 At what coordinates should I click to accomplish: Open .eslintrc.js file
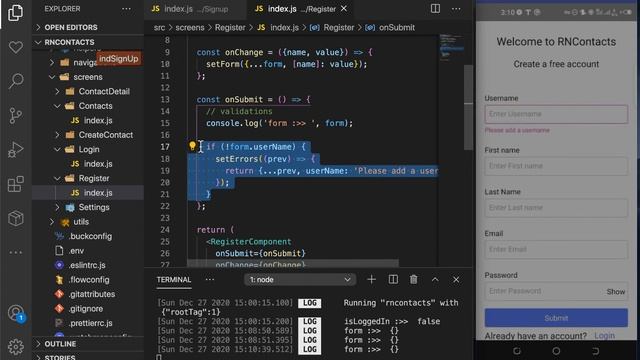88,265
